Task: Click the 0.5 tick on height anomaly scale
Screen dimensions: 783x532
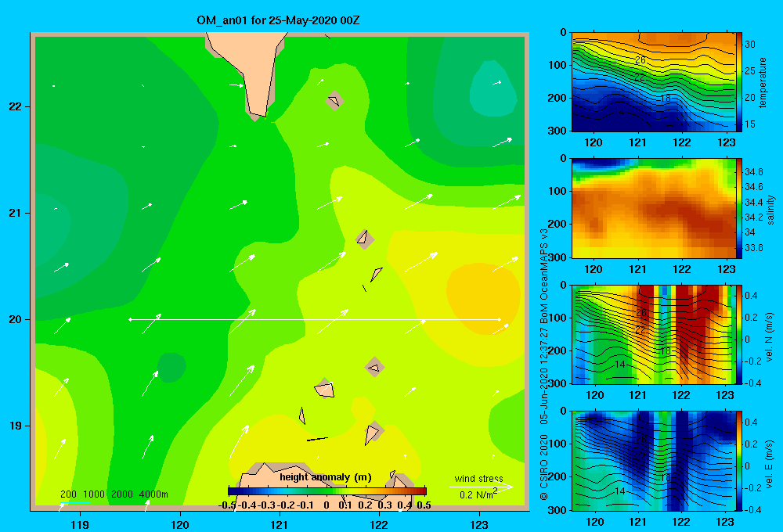Action: tap(424, 505)
